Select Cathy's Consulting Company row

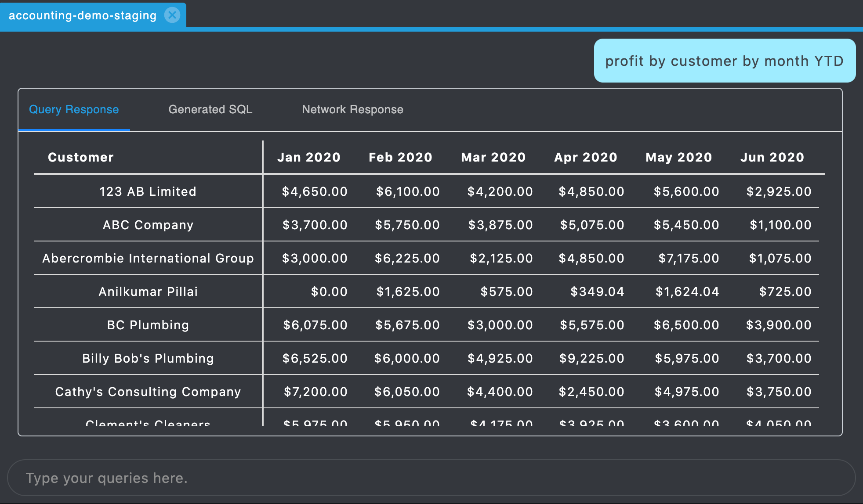148,392
